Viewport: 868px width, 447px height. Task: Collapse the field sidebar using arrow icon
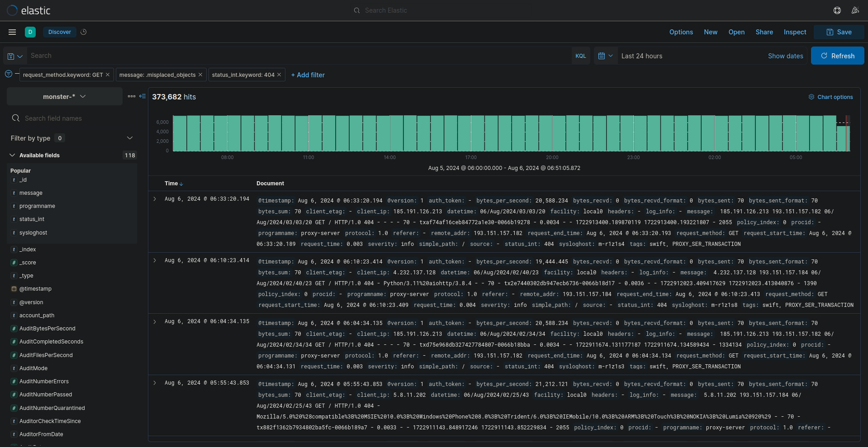tap(142, 96)
